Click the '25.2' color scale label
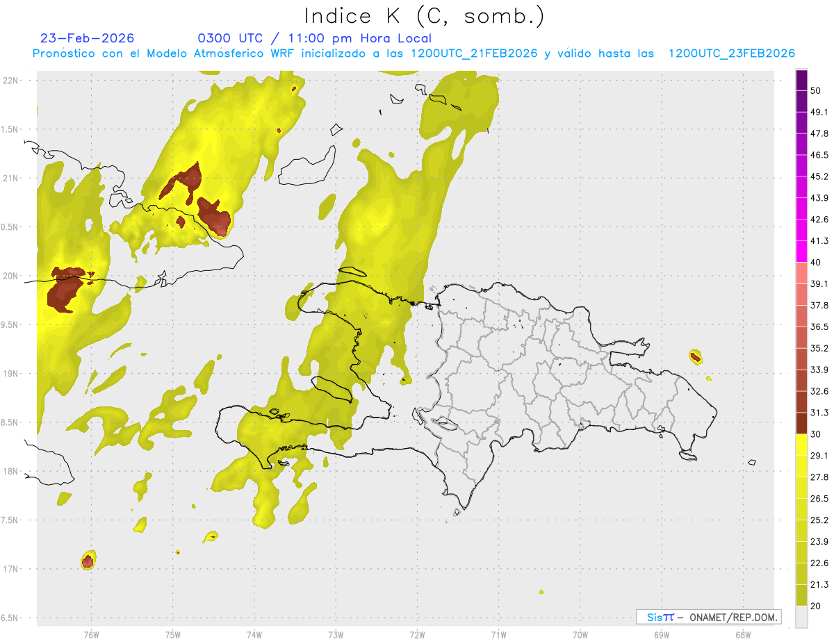 click(819, 520)
